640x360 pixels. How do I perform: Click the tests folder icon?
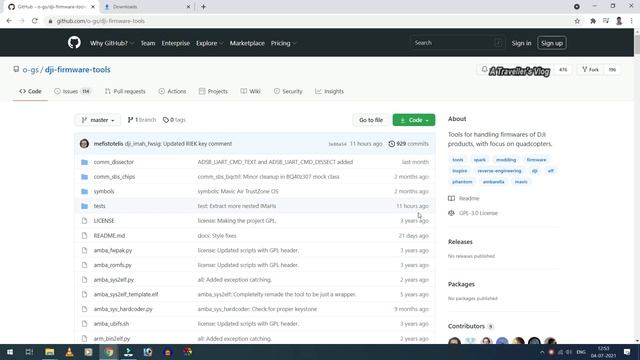[84, 206]
